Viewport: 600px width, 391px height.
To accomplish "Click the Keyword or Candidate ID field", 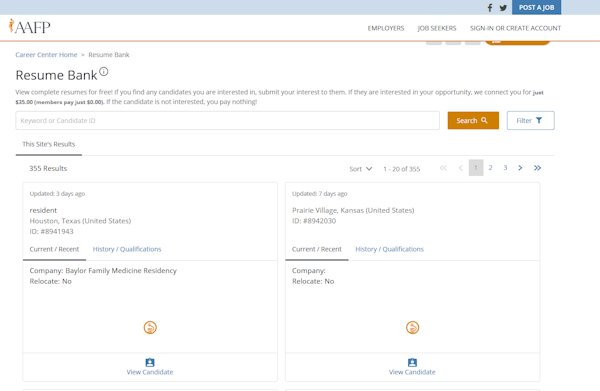I will 228,121.
